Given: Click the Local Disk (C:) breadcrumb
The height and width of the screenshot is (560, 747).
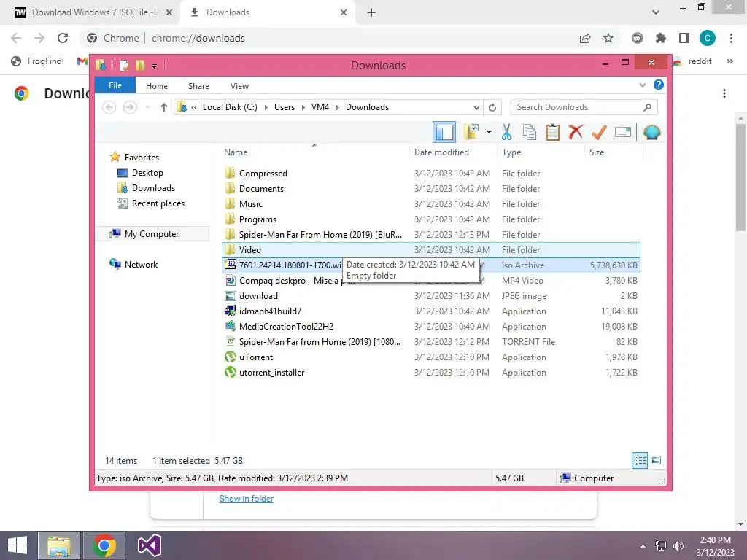Looking at the screenshot, I should click(x=230, y=107).
